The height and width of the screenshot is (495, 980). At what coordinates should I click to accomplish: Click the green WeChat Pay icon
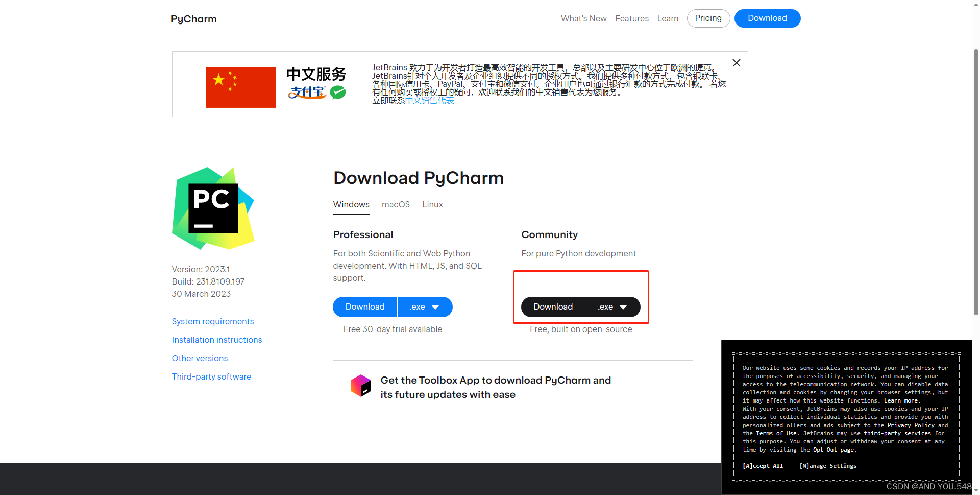tap(338, 92)
